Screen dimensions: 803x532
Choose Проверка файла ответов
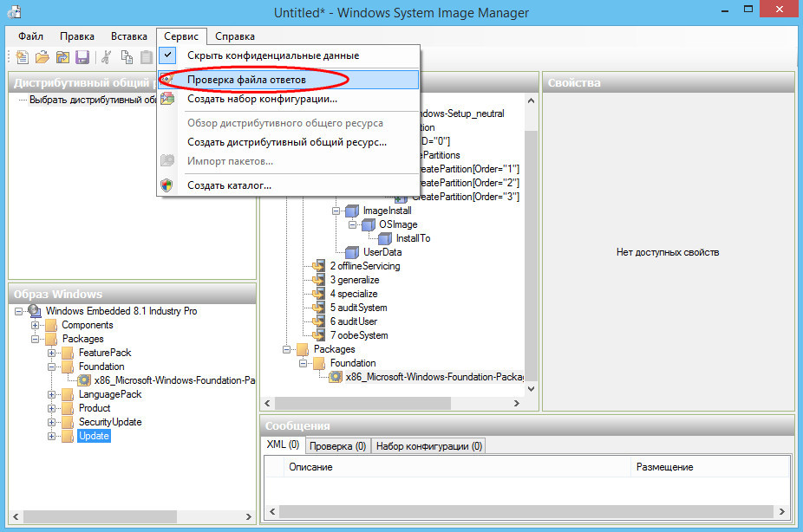(x=288, y=80)
